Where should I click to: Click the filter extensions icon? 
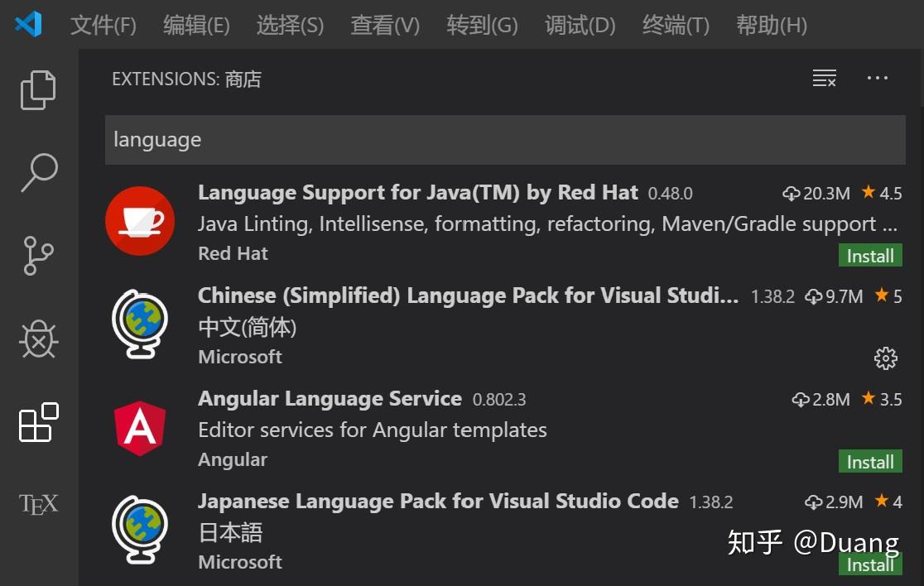pyautogui.click(x=824, y=78)
